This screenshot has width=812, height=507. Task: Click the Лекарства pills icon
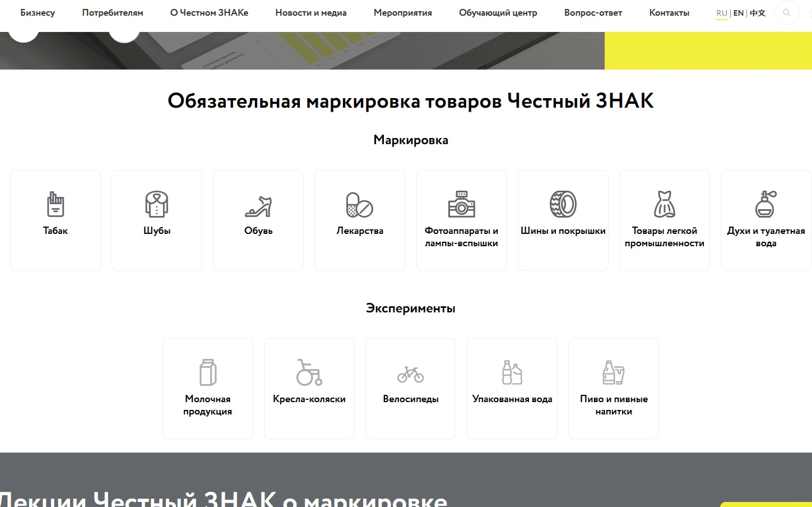(360, 205)
